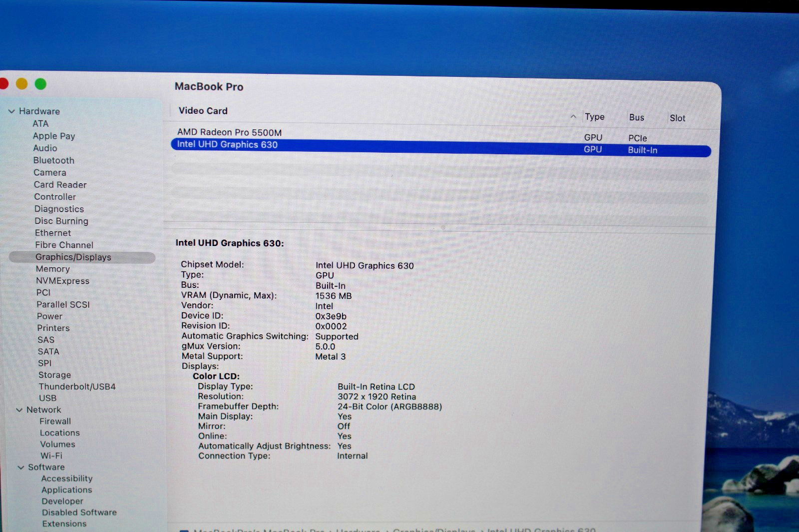Open Power information
Viewport: 799px width, 532px height.
pos(49,316)
